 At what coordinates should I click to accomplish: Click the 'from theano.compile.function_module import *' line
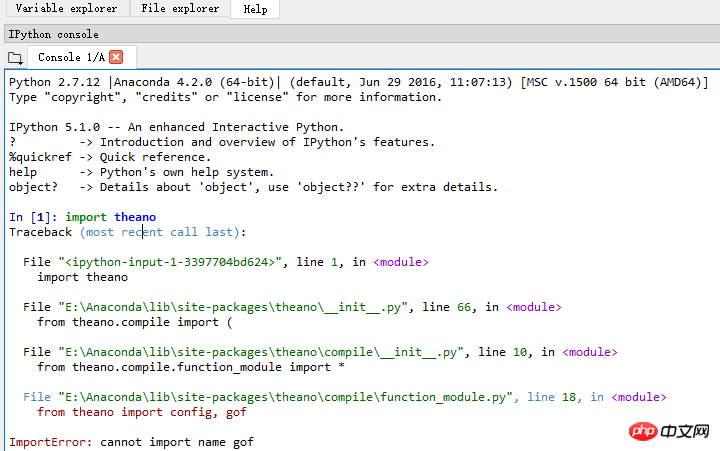coord(191,367)
